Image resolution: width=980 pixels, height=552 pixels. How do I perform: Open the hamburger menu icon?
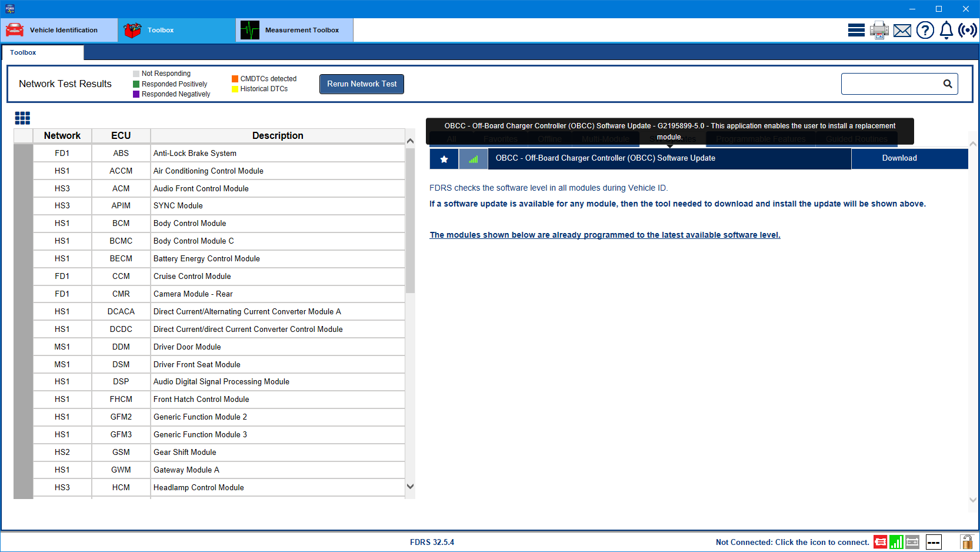click(856, 30)
